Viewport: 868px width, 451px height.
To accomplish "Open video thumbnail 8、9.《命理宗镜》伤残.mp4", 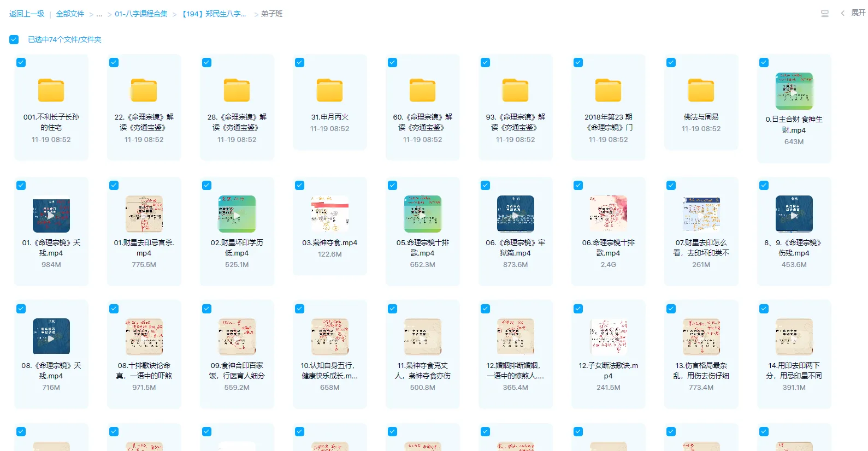I will pos(794,214).
